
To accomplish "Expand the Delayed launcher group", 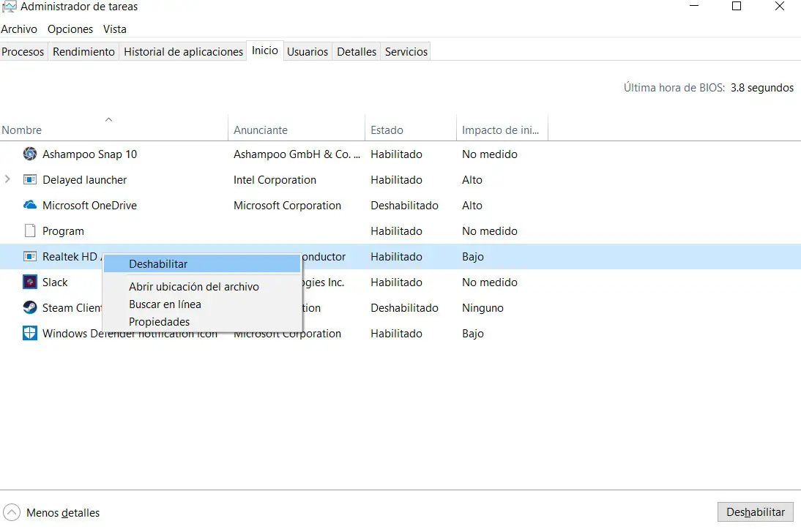I will pyautogui.click(x=7, y=179).
